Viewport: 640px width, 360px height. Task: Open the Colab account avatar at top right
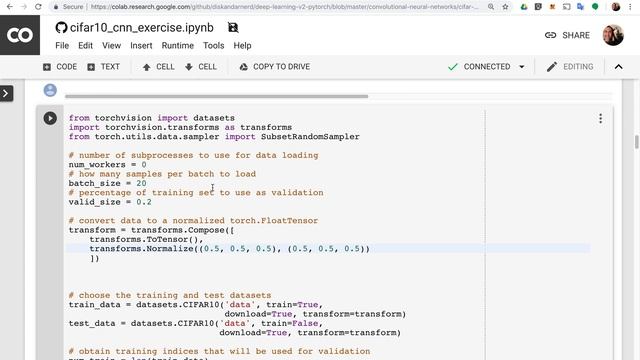coord(613,35)
